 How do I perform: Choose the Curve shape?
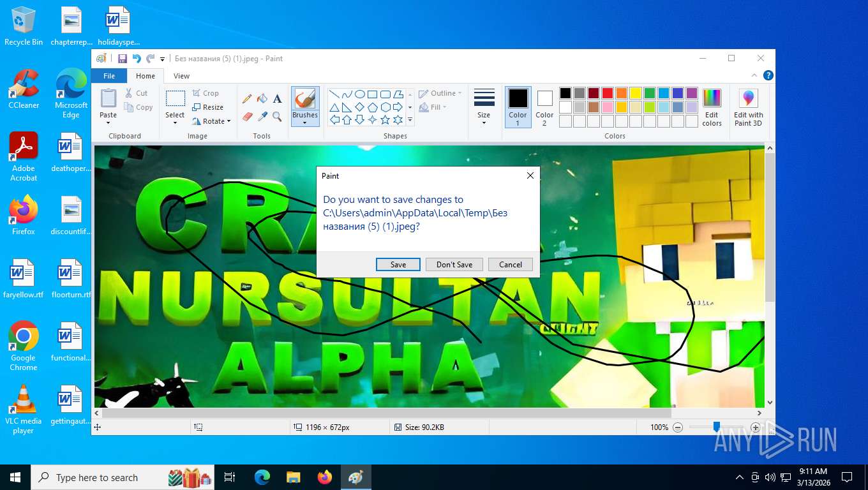tap(347, 94)
